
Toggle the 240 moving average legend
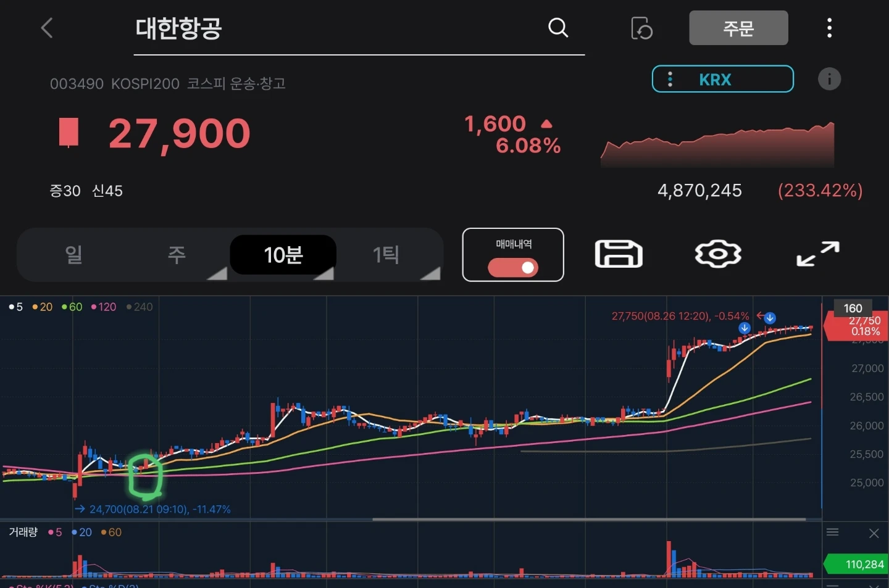pyautogui.click(x=140, y=307)
